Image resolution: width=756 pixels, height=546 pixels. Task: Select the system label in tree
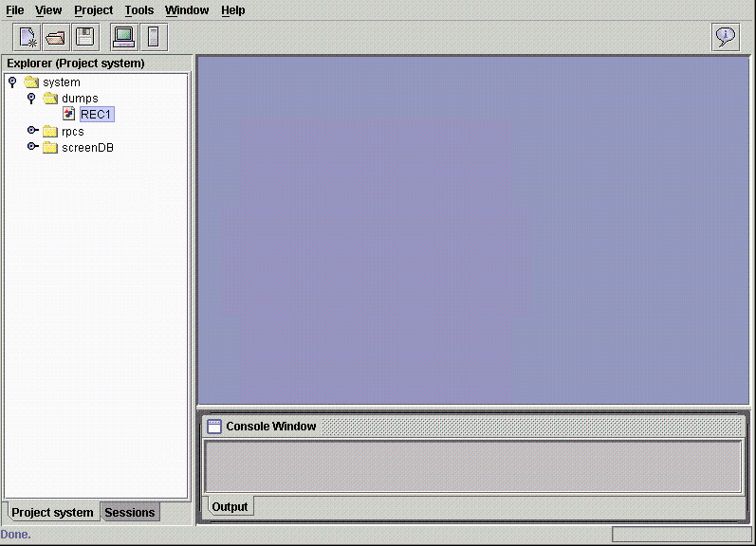tap(62, 82)
